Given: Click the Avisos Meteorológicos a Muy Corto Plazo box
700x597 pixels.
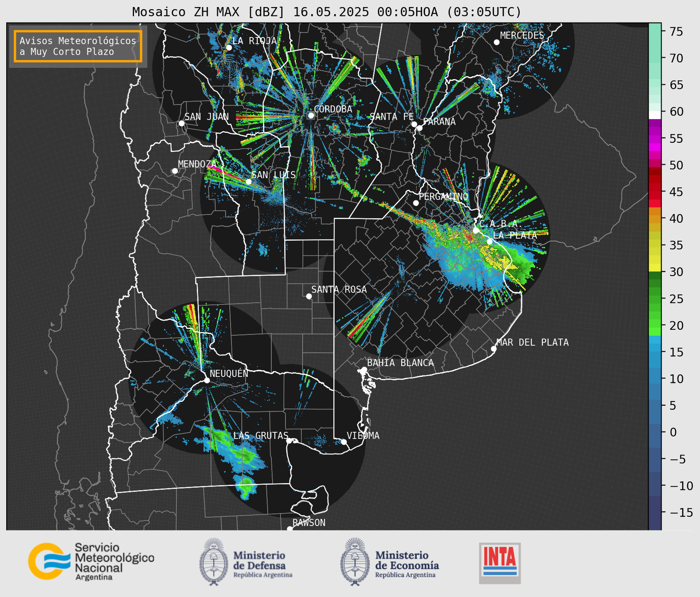Looking at the screenshot, I should [x=78, y=46].
